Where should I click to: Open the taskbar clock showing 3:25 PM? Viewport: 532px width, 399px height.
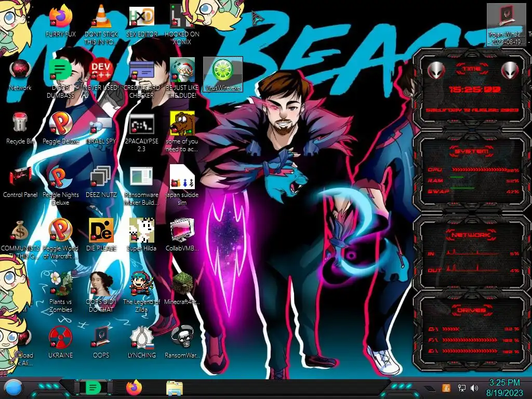coord(504,388)
